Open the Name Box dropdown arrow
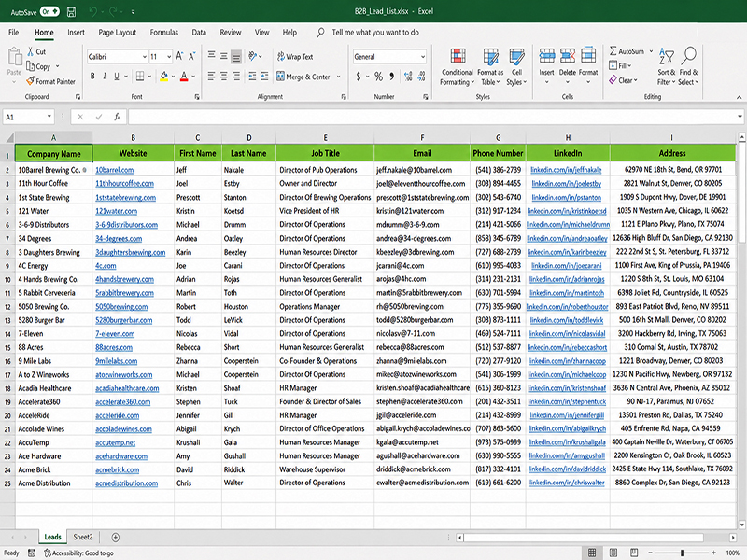This screenshot has height=560, width=747. pyautogui.click(x=49, y=117)
